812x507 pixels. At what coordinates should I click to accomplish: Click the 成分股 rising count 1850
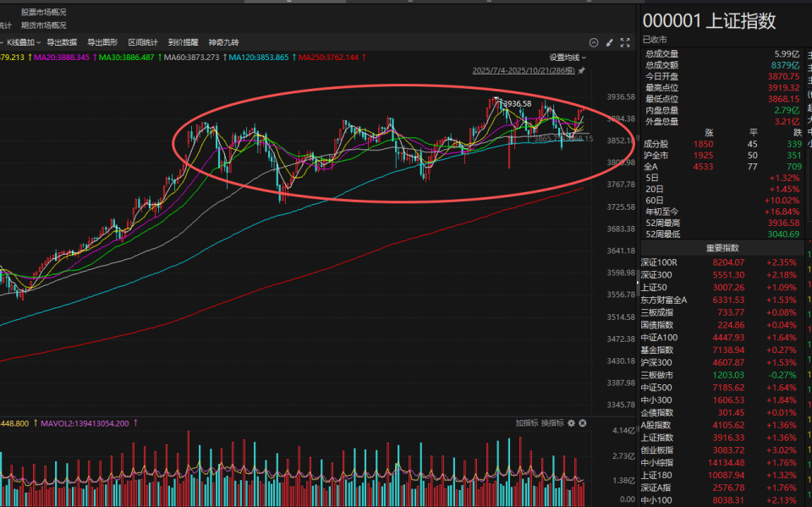[703, 144]
